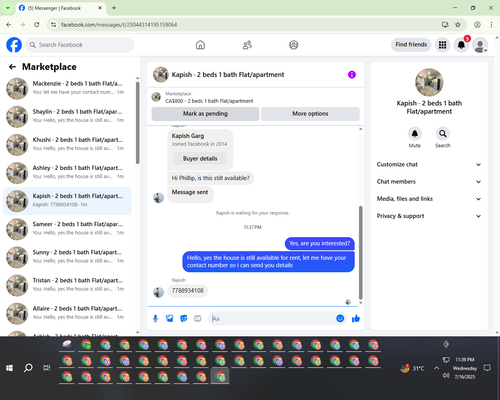This screenshot has height=400, width=500.
Task: Open the account profile menu avatar
Action: click(x=480, y=45)
